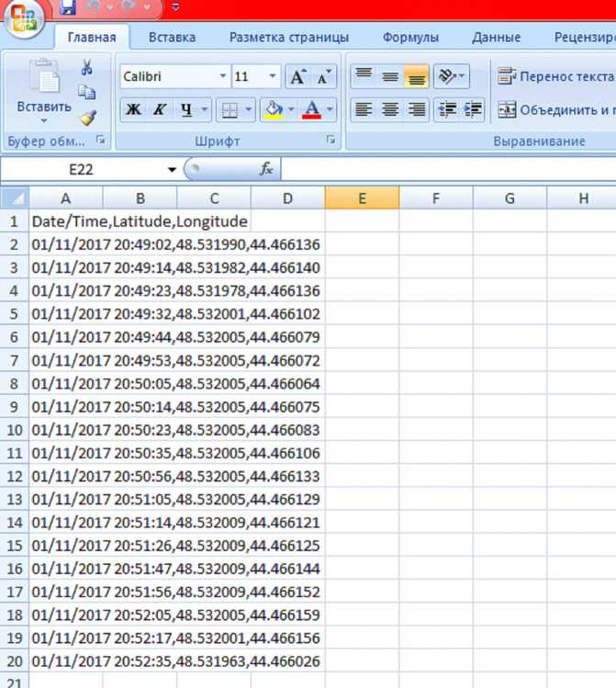The width and height of the screenshot is (616, 688).
Task: Align text to middle vertically
Action: 390,77
